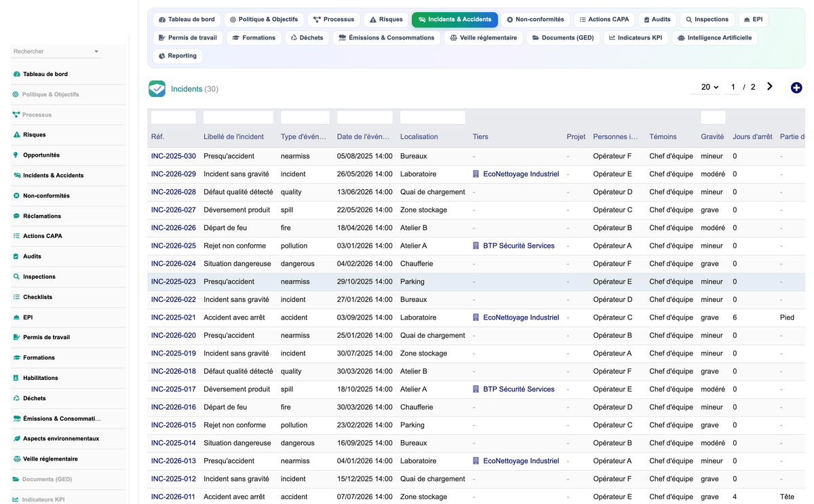Open the Permis de travail top tab
This screenshot has width=814, height=504.
(188, 38)
